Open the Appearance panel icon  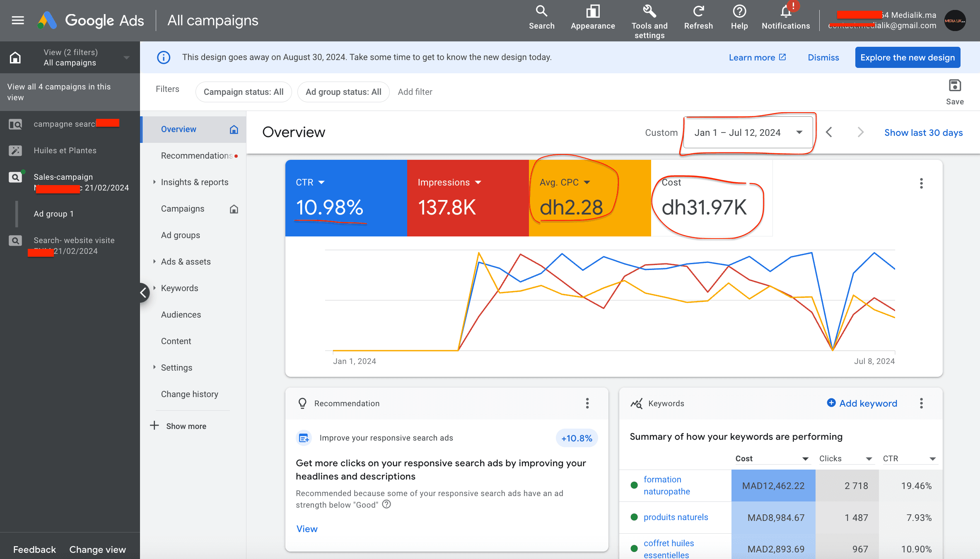pos(593,12)
